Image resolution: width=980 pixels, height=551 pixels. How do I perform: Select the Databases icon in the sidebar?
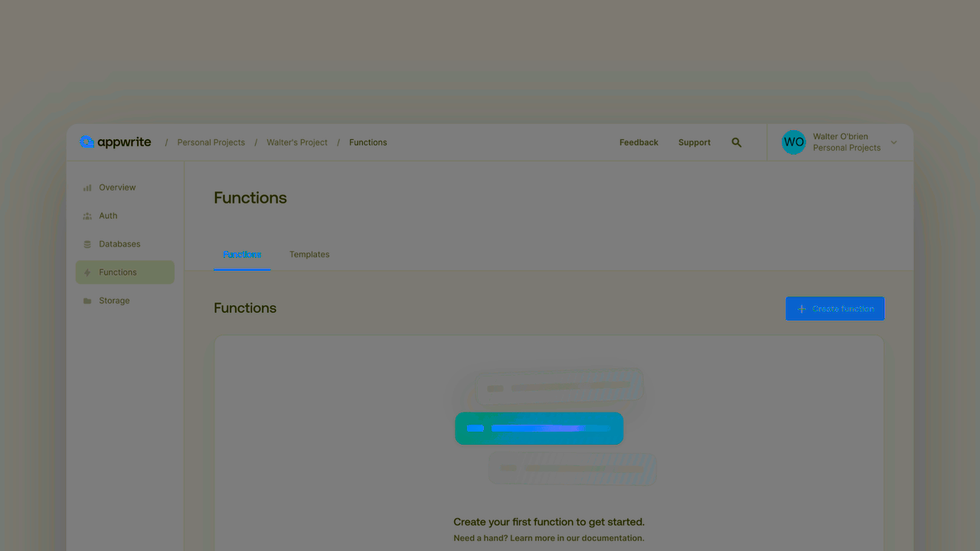(87, 243)
